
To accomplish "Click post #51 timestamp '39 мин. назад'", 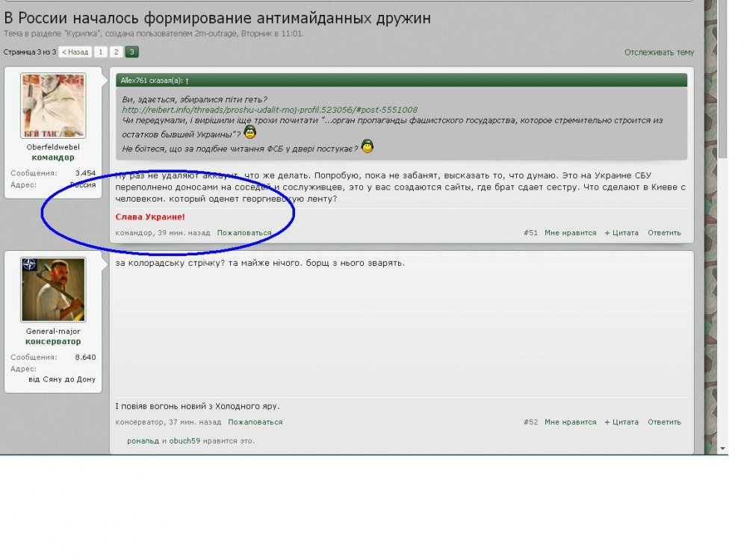I will [184, 233].
